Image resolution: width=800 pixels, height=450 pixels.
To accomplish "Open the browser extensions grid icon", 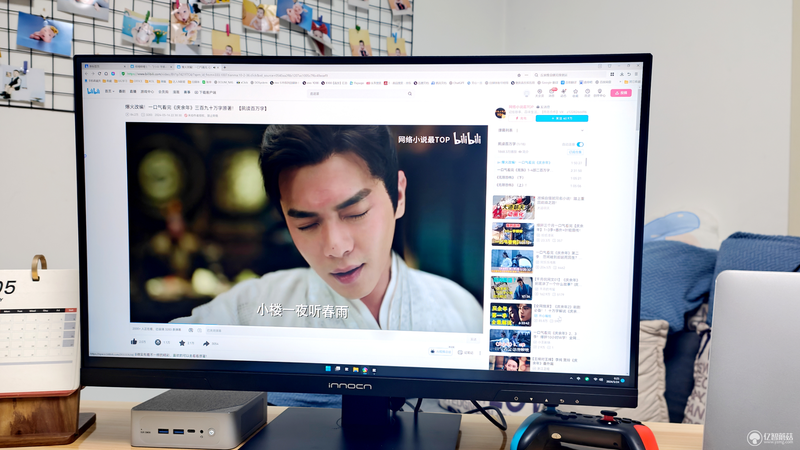I will [x=612, y=74].
